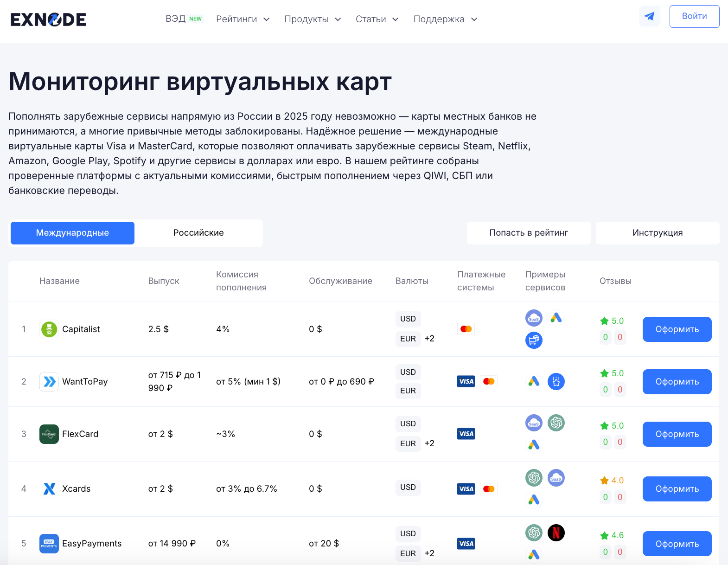728x565 pixels.
Task: Expand the Рейтинги dropdown menu
Action: coord(243,19)
